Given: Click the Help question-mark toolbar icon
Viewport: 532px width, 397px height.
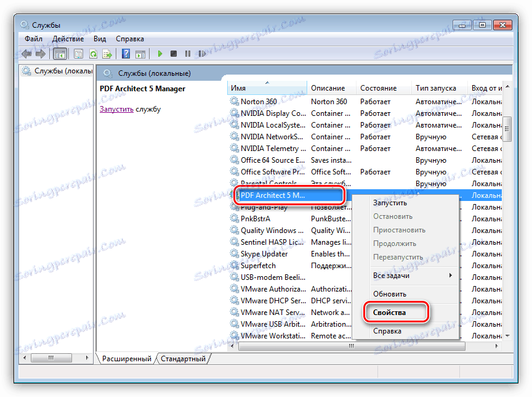Looking at the screenshot, I should point(126,54).
